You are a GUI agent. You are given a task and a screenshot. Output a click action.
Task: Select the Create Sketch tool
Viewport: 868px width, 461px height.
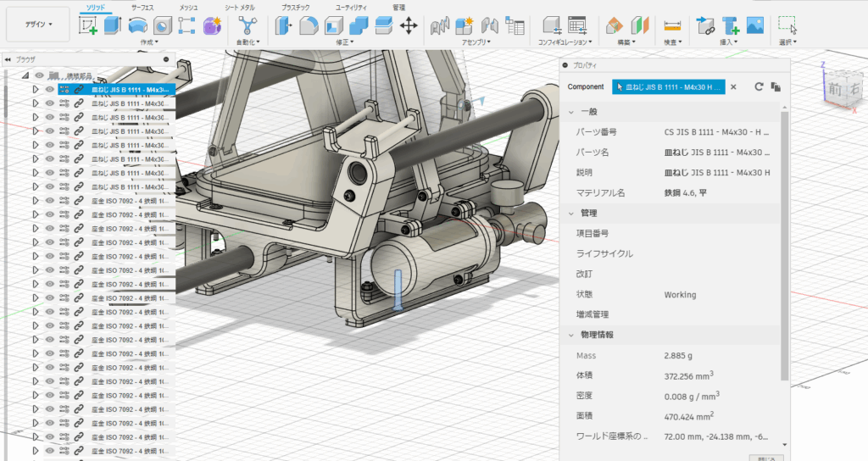88,25
